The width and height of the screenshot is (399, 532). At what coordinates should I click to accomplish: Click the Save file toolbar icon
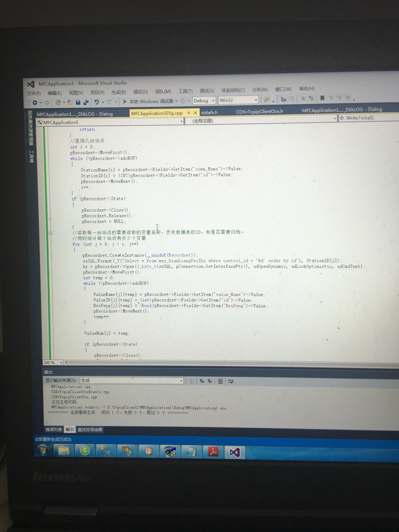point(78,103)
